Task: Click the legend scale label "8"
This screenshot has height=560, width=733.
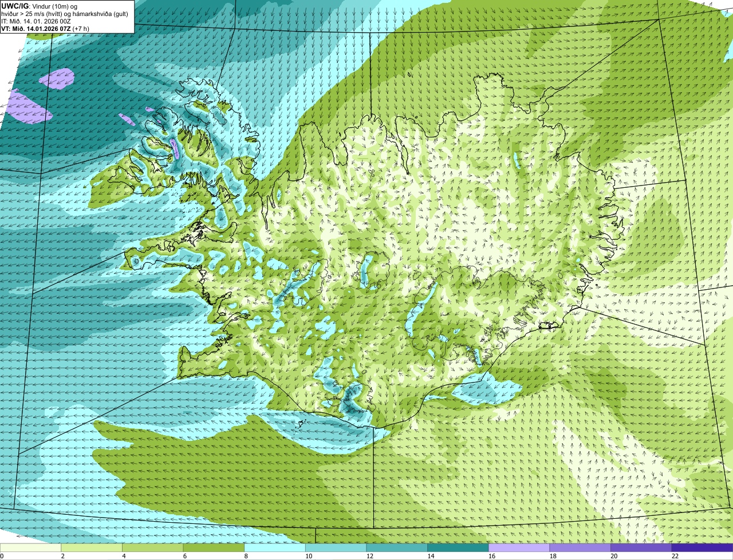Action: point(246,556)
